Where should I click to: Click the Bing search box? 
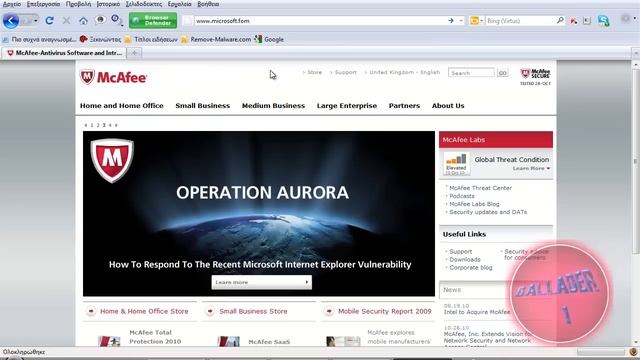pos(520,20)
